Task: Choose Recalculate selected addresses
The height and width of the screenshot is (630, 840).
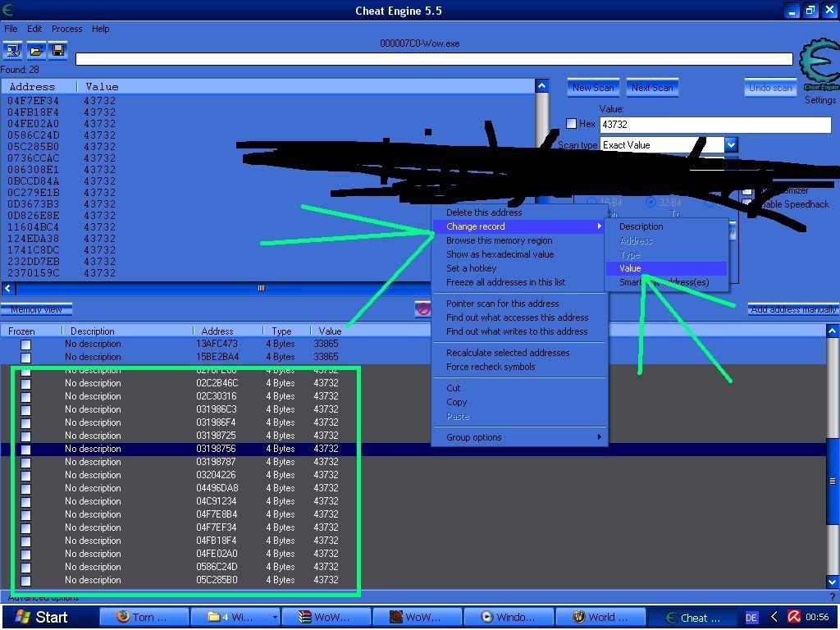Action: point(519,353)
